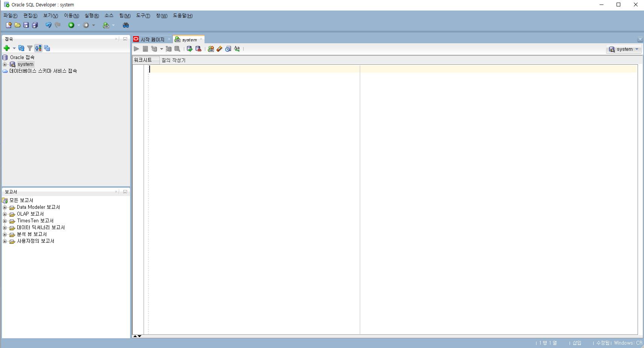
Task: Open the system connection selector combo box
Action: [624, 49]
